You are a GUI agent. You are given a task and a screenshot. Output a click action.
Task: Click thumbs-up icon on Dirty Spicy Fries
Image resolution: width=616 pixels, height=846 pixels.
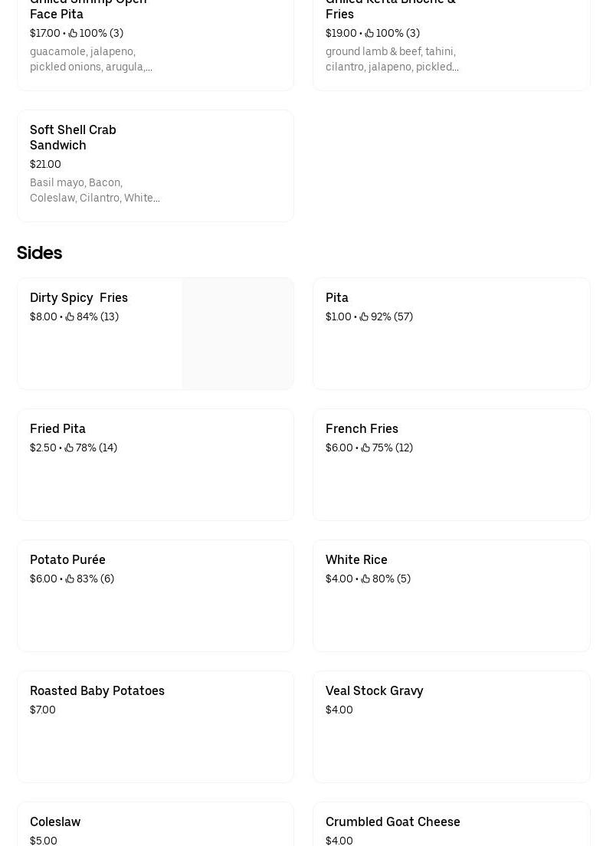(70, 316)
